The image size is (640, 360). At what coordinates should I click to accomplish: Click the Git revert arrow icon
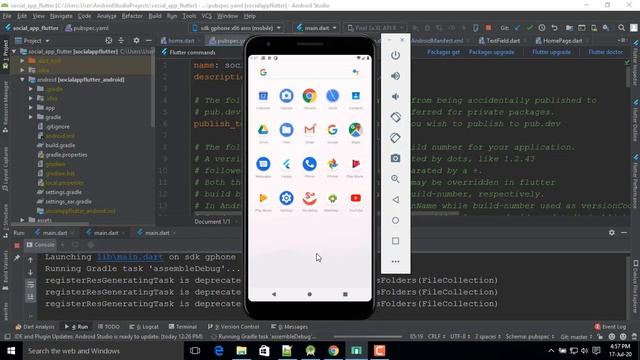point(554,28)
